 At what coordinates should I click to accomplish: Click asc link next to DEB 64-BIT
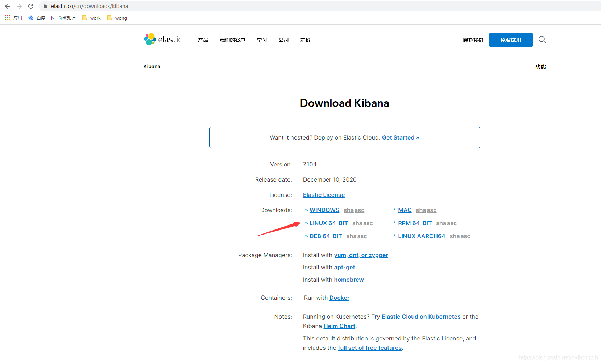click(x=362, y=236)
